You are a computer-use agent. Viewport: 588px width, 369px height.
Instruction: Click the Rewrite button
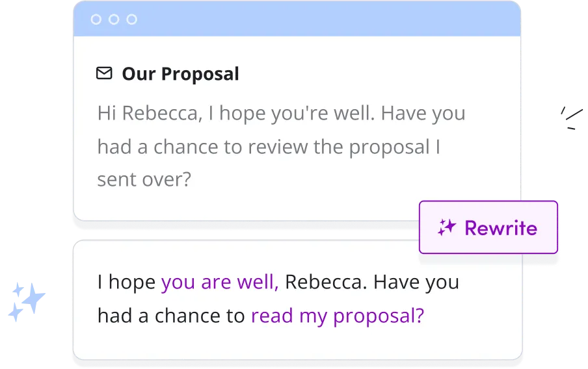[x=488, y=227]
